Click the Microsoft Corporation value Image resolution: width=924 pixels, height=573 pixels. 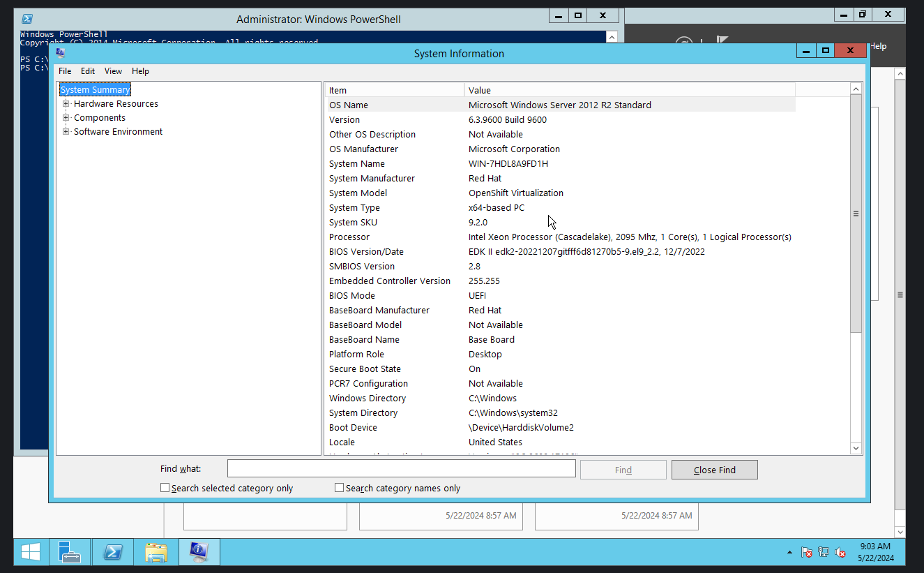click(x=514, y=149)
